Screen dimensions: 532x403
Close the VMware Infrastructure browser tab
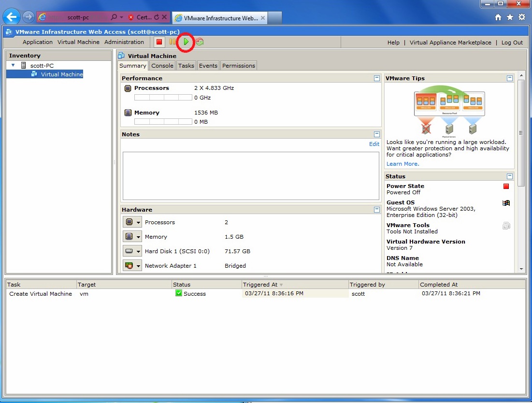pos(262,18)
